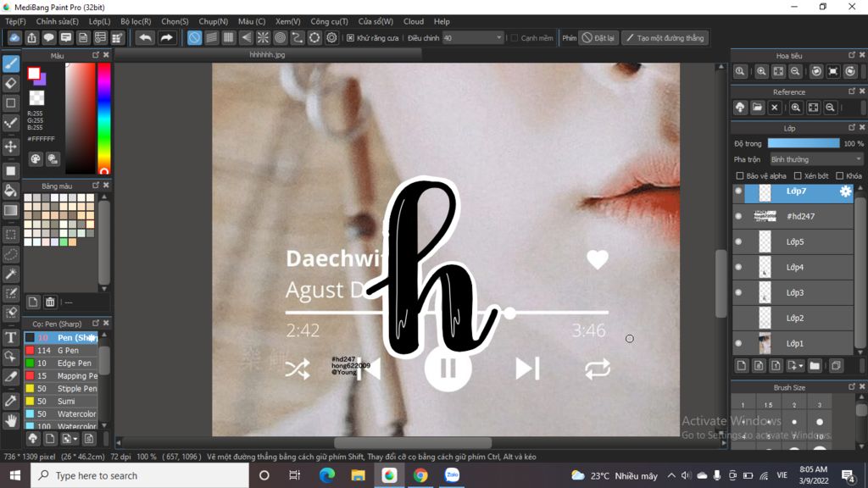Show the hidden Lớp2 layer

[x=738, y=319]
